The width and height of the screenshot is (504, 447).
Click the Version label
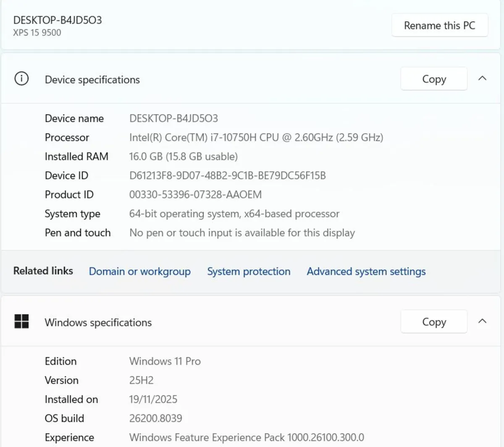click(62, 380)
